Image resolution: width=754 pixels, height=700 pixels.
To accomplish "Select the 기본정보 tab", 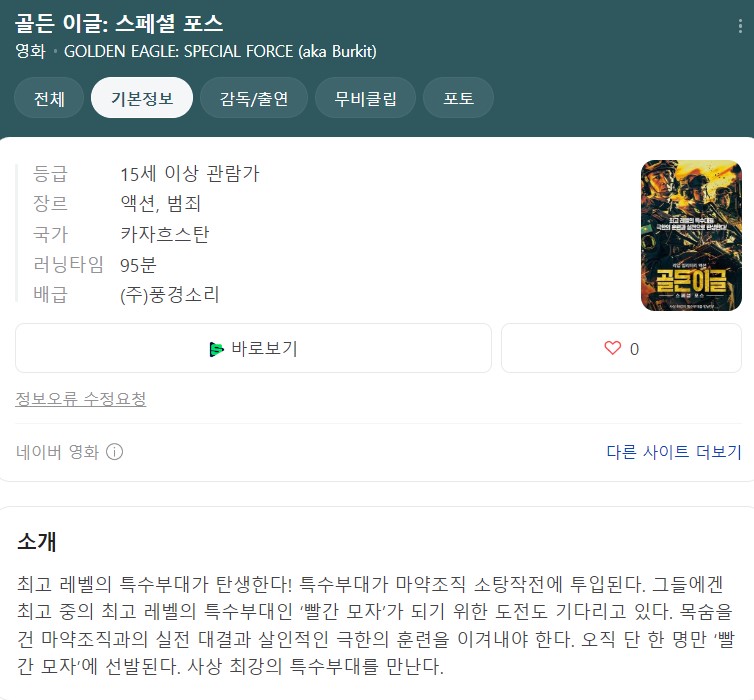I will 142,98.
